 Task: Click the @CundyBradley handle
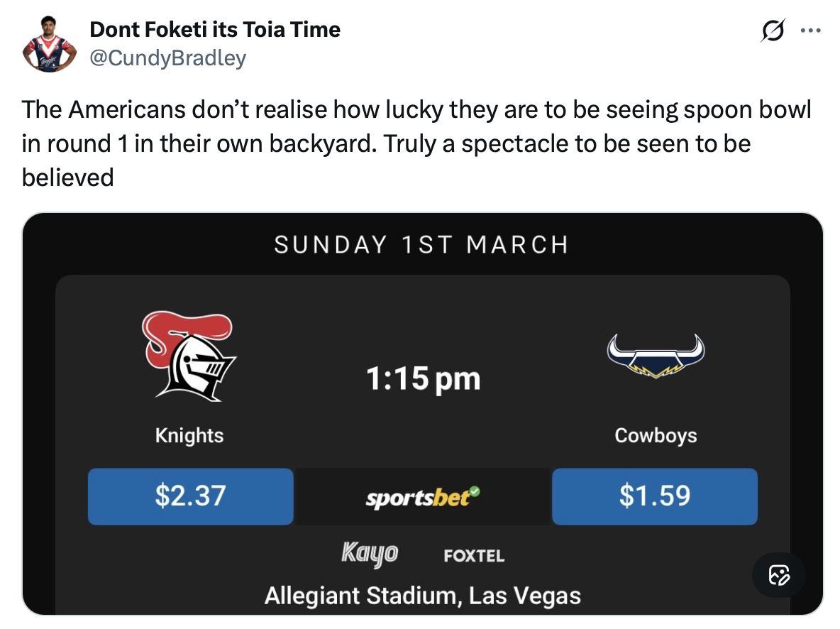167,58
